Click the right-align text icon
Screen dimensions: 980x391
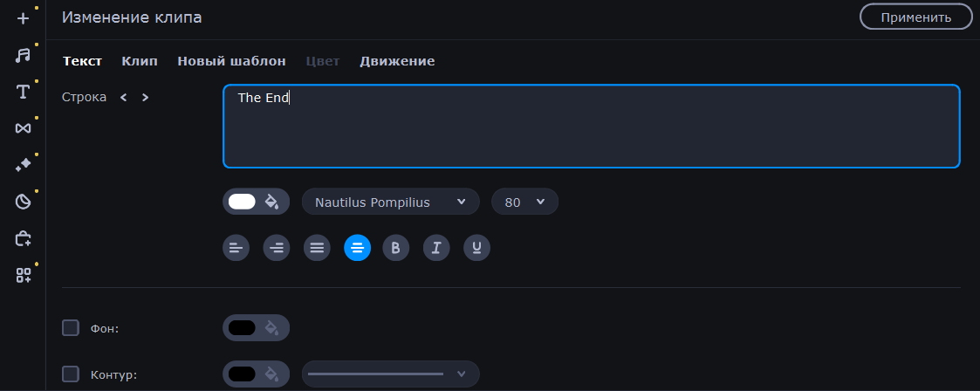click(x=277, y=248)
